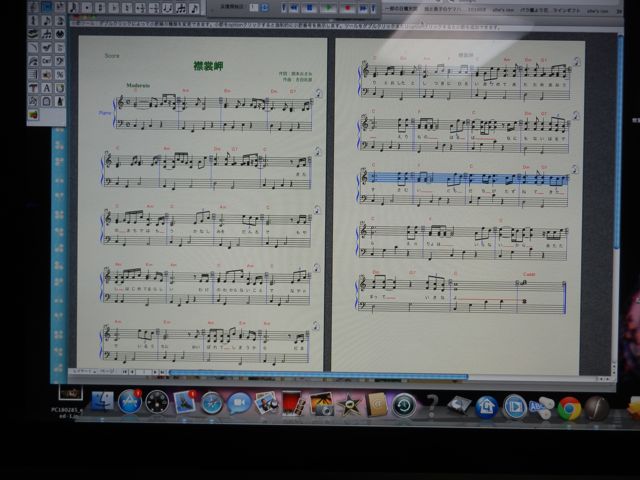Screen dimensions: 640x480
Task: Jump to the beginning with the playback control
Action: coord(284,7)
